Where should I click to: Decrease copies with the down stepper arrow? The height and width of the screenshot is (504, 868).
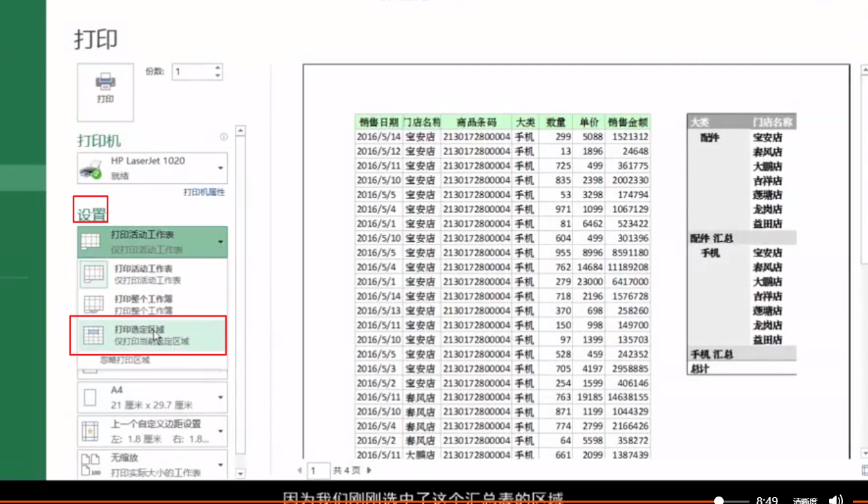[218, 76]
